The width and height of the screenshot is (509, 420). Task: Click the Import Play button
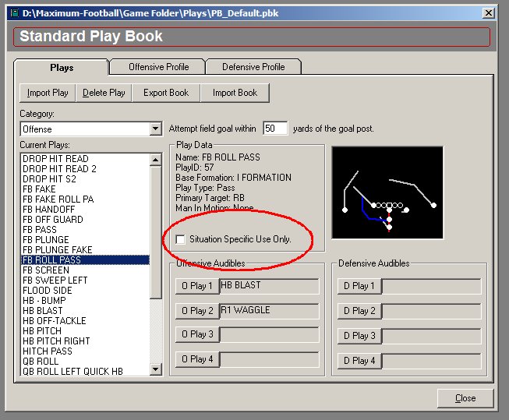(x=48, y=93)
